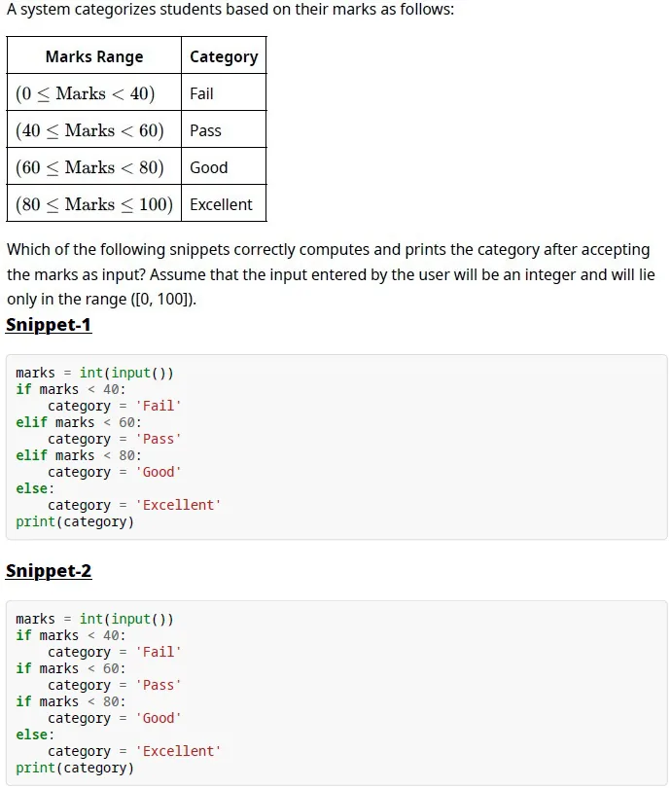Screen dimensions: 672x788
Task: Click the Snippet-1 heading
Action: tap(49, 325)
